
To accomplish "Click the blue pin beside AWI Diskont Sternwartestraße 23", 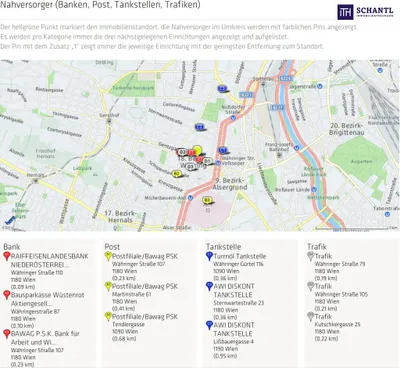I will pos(209,286).
